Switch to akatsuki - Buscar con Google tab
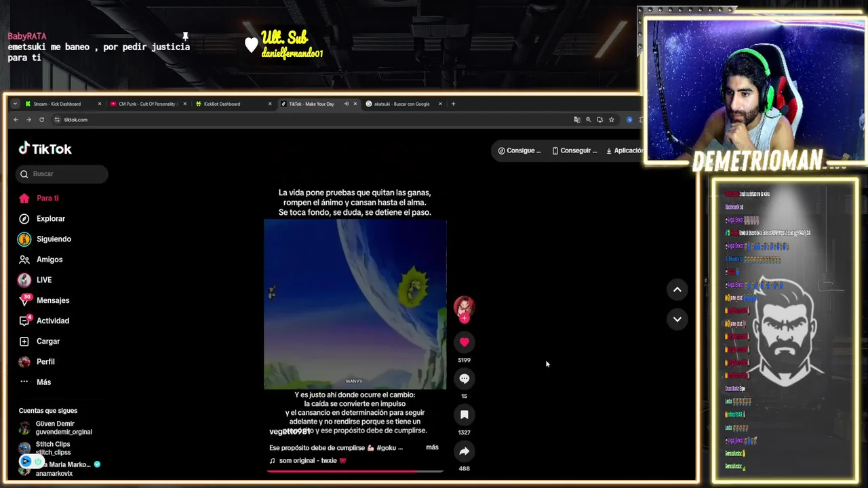 coord(401,104)
